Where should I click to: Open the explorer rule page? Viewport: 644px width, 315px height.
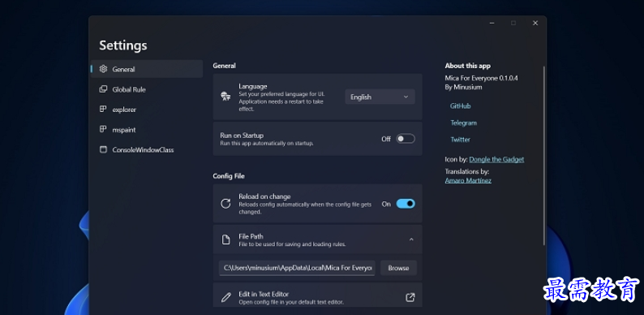pos(147,110)
